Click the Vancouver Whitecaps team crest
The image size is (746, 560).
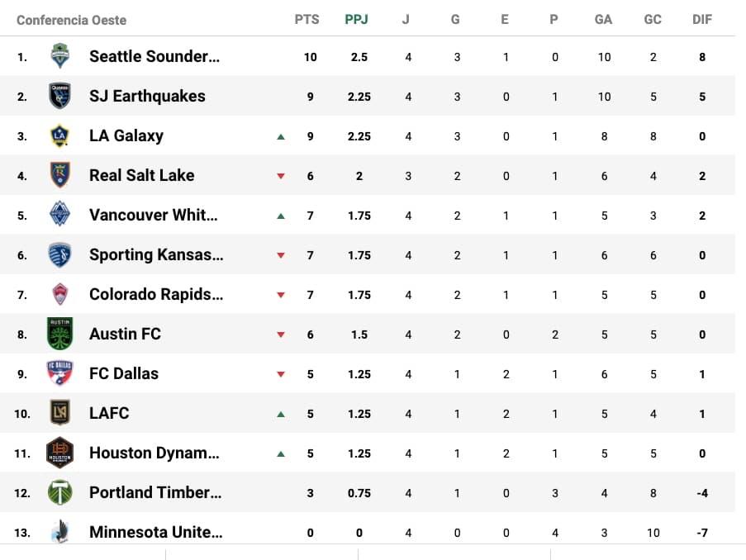pyautogui.click(x=59, y=215)
